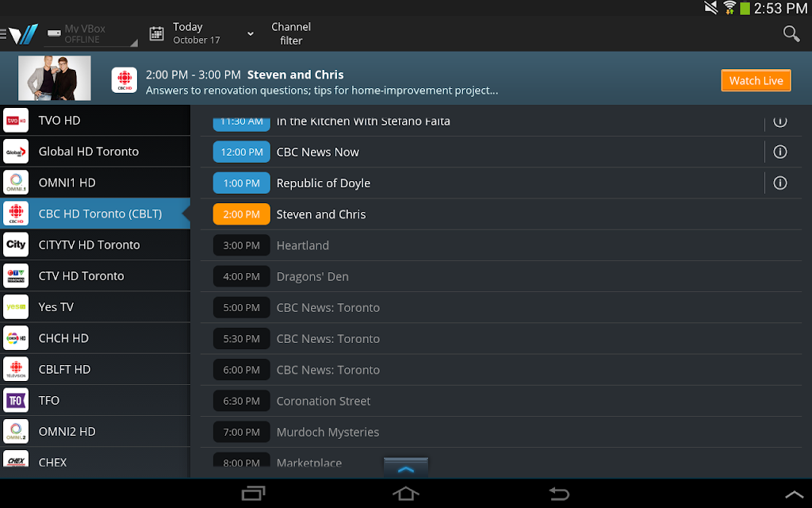Choose CTV HD Toronto channel name
The width and height of the screenshot is (812, 508).
pos(82,275)
